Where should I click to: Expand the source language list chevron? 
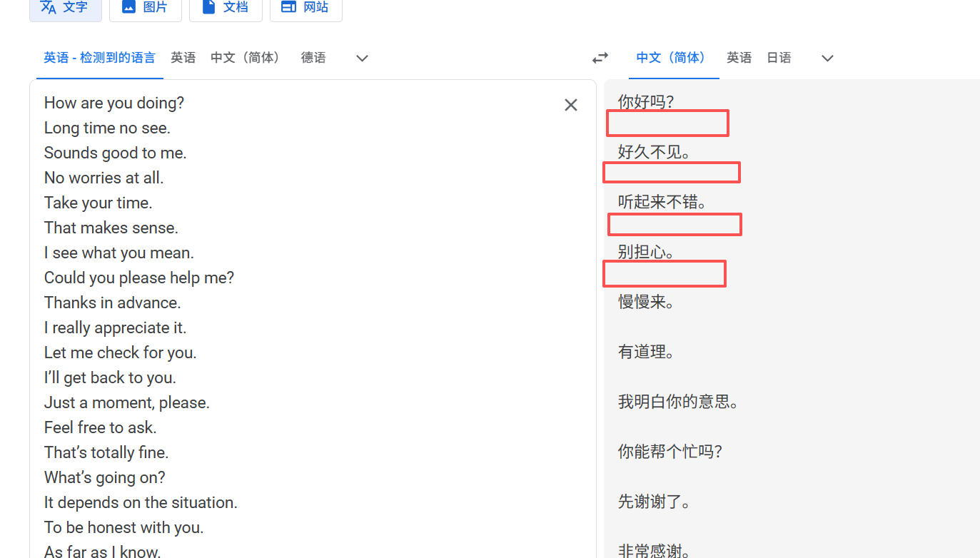click(362, 59)
